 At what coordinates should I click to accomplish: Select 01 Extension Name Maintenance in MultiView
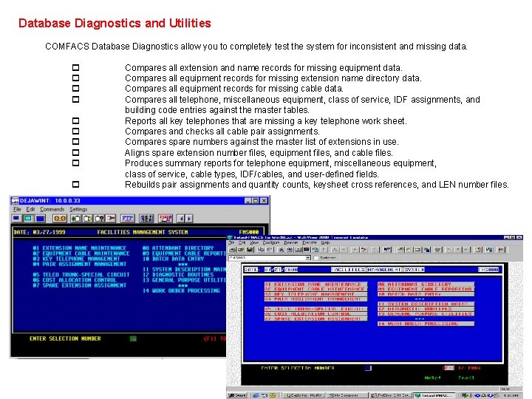316,284
